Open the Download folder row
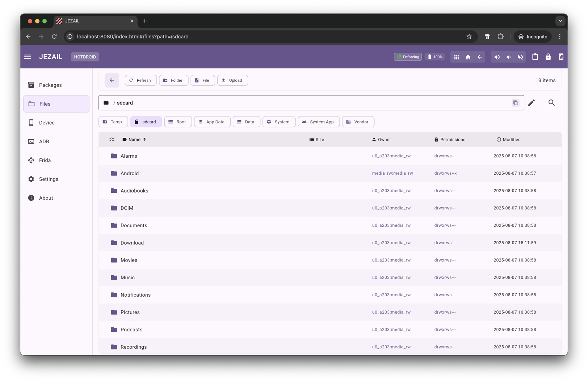Image resolution: width=588 pixels, height=382 pixels. click(x=132, y=243)
